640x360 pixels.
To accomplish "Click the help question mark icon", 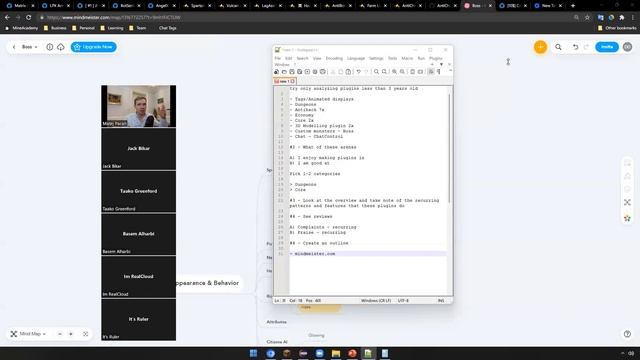I will tap(627, 334).
